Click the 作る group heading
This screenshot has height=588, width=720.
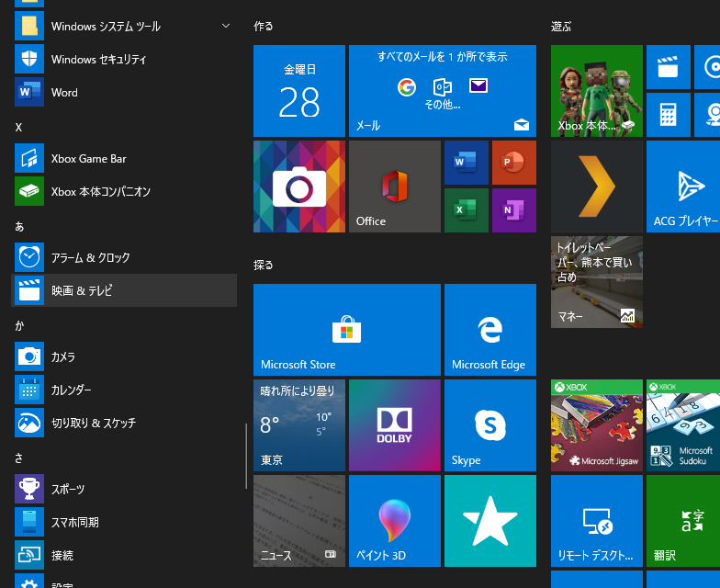coord(263,26)
